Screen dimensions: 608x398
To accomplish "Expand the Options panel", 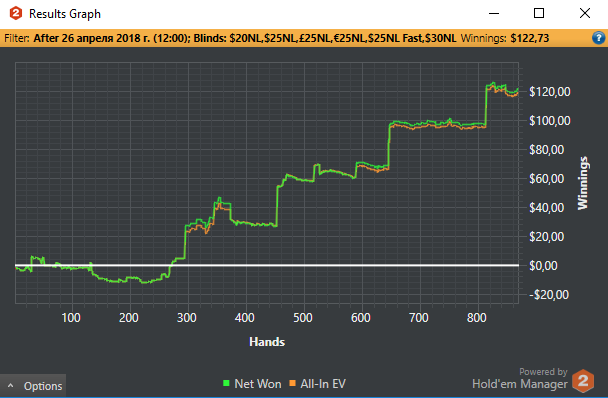I will (33, 386).
